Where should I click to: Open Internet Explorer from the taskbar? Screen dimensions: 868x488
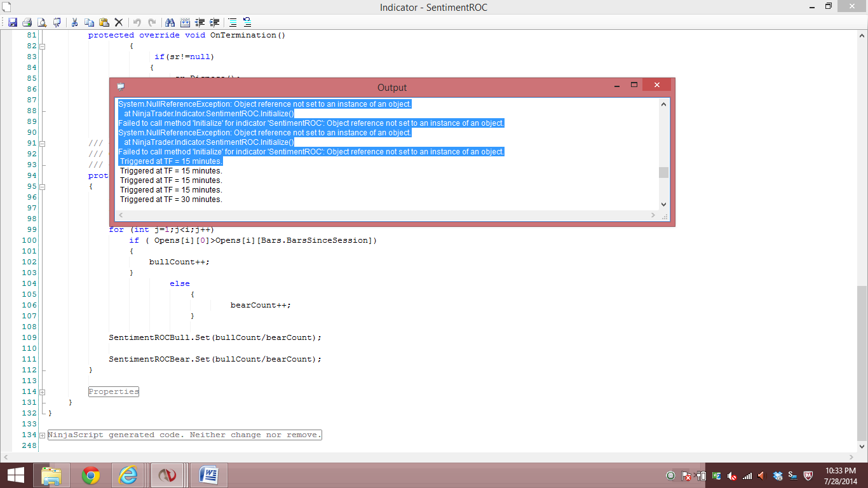128,475
